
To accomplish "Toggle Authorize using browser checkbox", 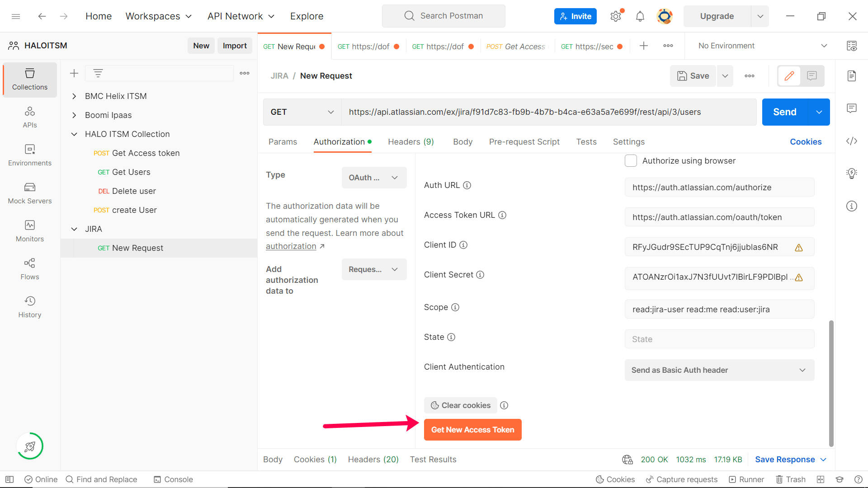I will click(631, 161).
